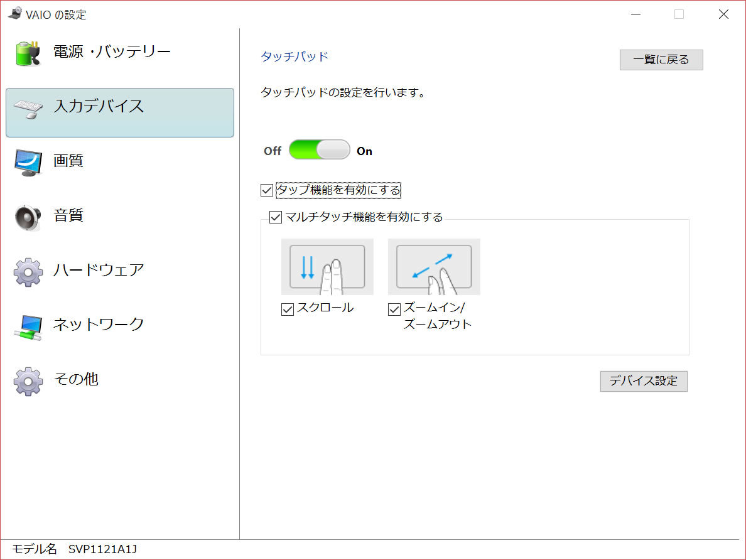Viewport: 746px width, 560px height.
Task: Disable the スクロール gesture checkbox
Action: click(288, 309)
